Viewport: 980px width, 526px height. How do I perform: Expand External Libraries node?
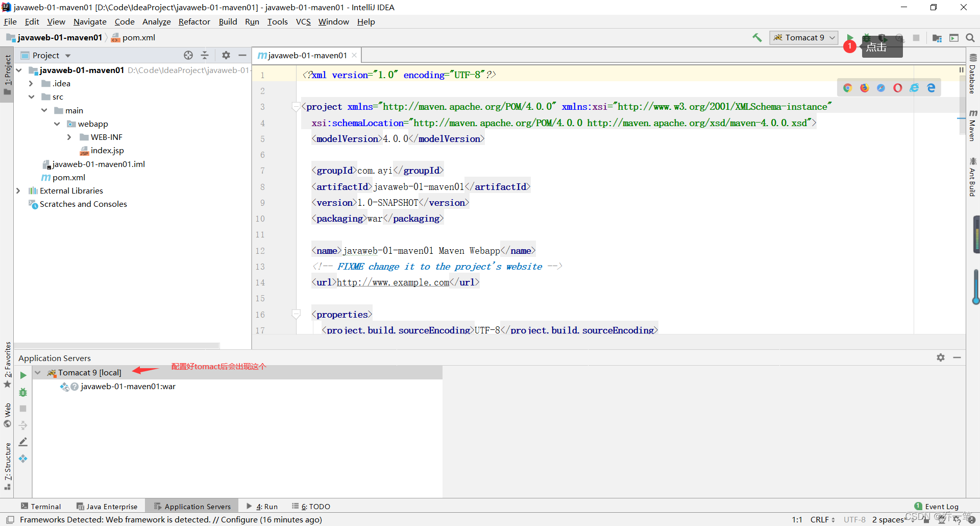[18, 190]
